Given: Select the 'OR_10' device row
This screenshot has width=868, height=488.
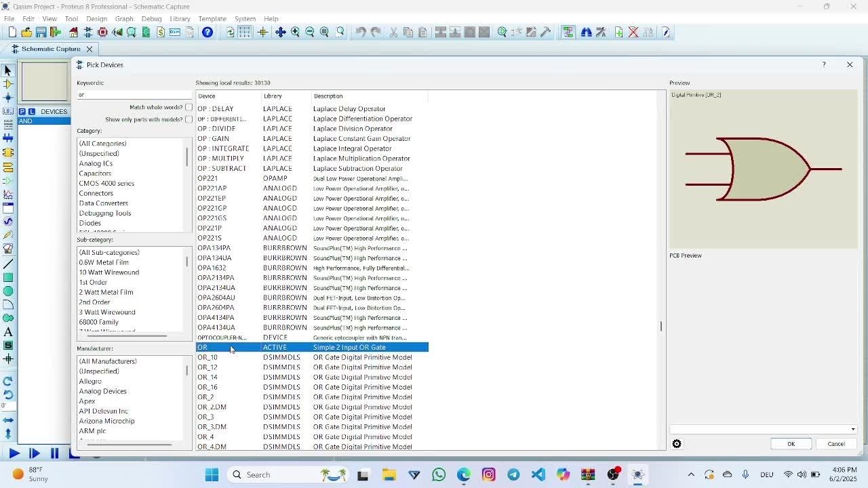Looking at the screenshot, I should tap(312, 357).
